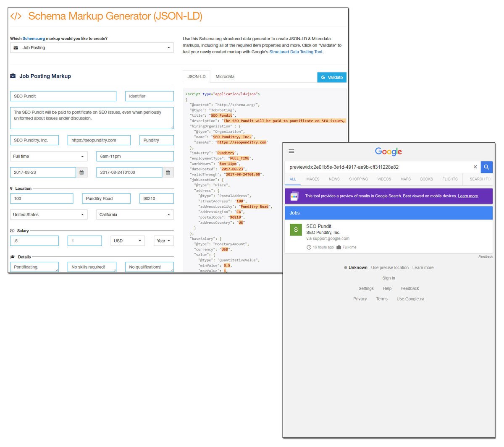Click the location pin icon next to Location
Screen dimensions: 504x447
(x=11, y=188)
